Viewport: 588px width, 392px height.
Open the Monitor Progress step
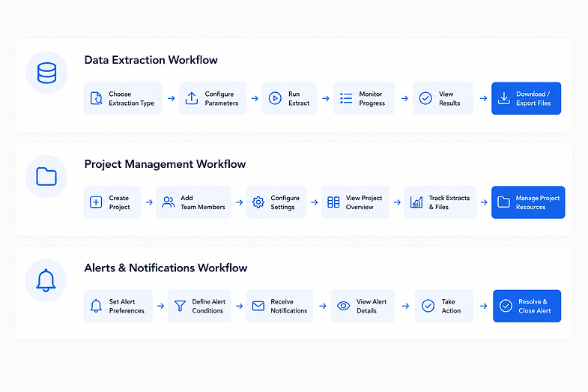click(364, 98)
